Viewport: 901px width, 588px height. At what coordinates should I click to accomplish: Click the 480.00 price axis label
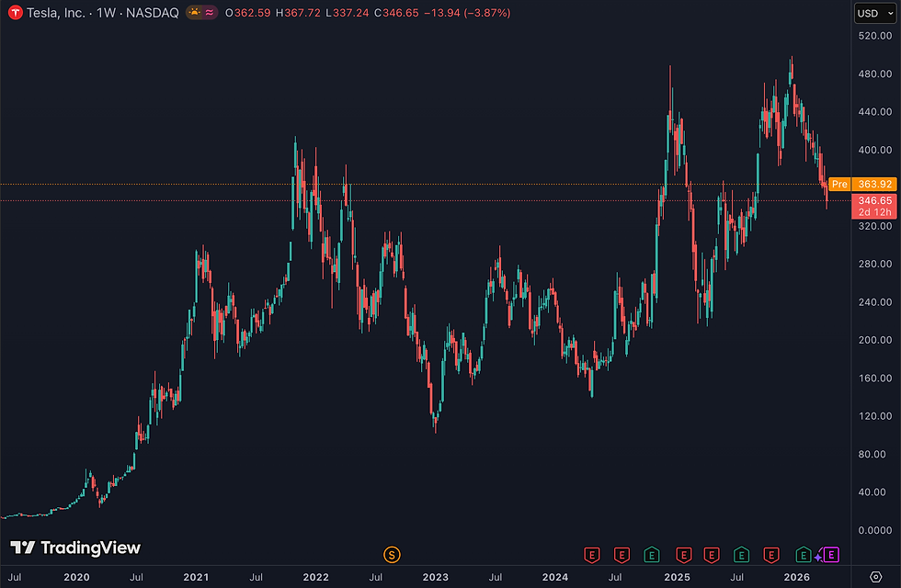pyautogui.click(x=874, y=73)
